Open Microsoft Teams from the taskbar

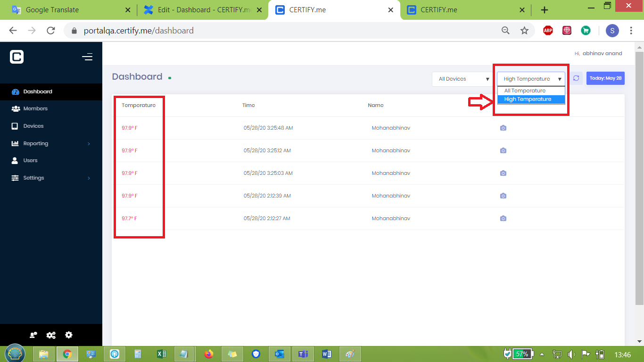(303, 354)
